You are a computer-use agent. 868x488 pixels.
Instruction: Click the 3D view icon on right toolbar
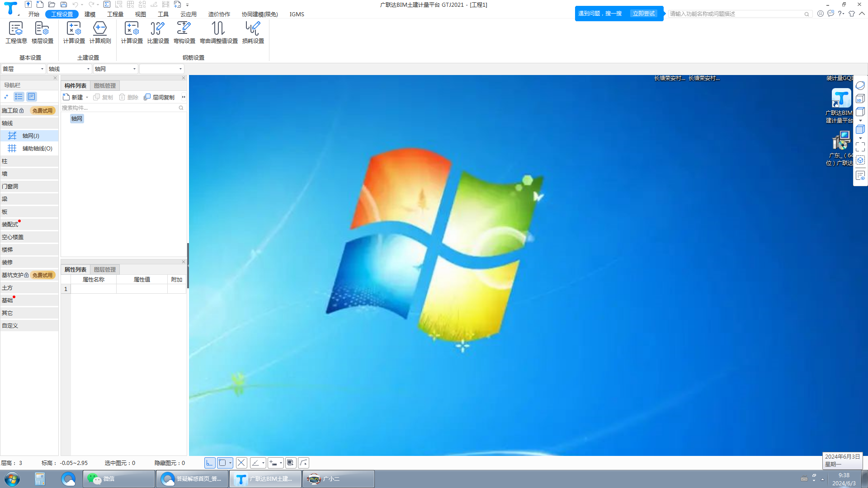pos(860,99)
